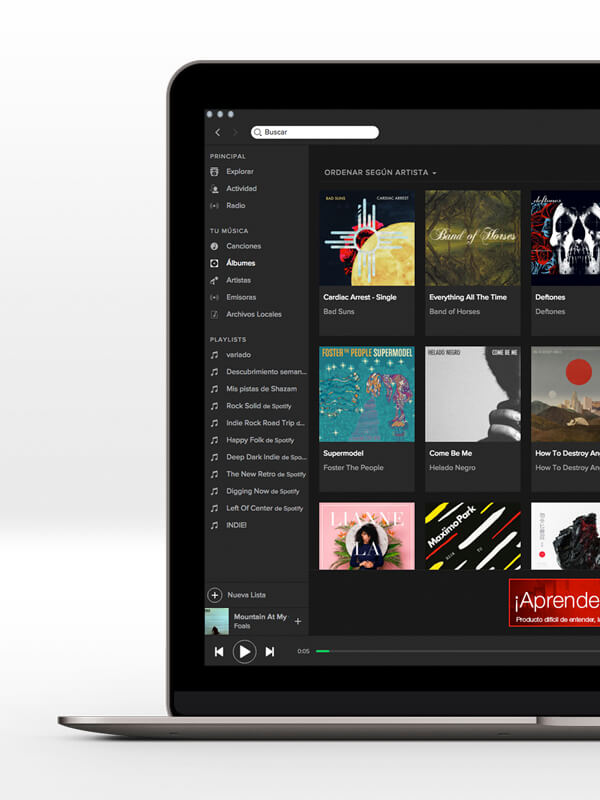The image size is (600, 800).
Task: Open Deep Dark Indie playlist
Action: pos(266,457)
